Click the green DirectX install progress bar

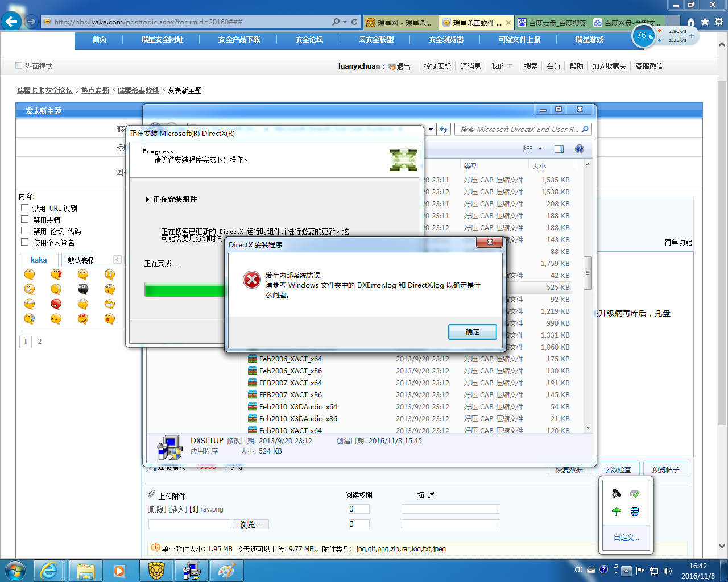tap(185, 290)
